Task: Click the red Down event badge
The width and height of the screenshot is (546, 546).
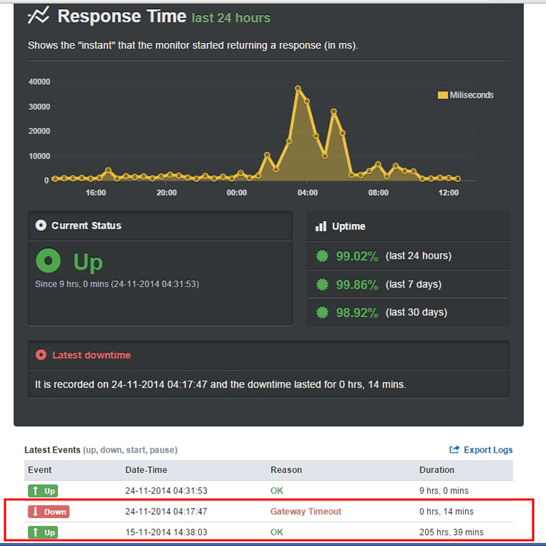Action: (49, 512)
